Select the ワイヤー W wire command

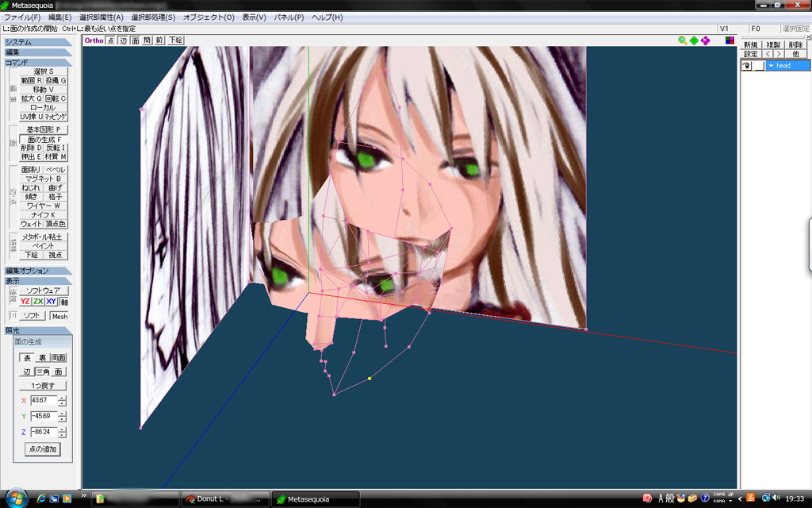44,206
